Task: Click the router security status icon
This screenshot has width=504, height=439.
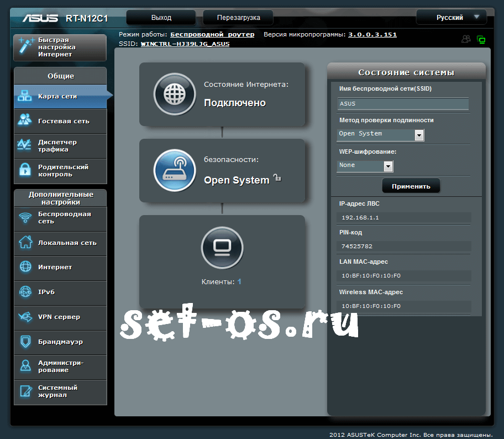Action: [x=175, y=171]
